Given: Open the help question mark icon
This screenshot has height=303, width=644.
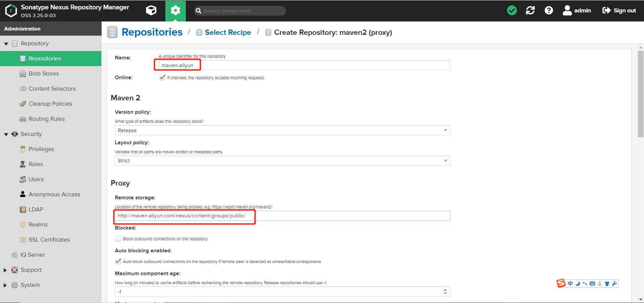Looking at the screenshot, I should pos(549,10).
